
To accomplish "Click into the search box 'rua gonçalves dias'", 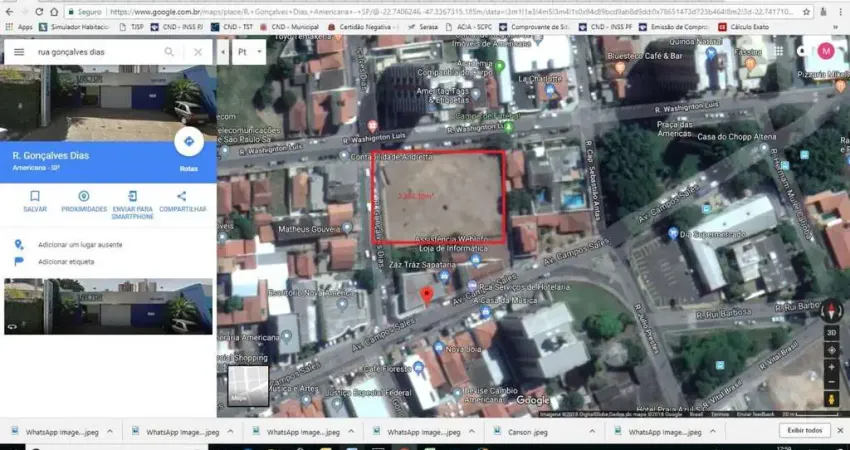I will point(98,52).
